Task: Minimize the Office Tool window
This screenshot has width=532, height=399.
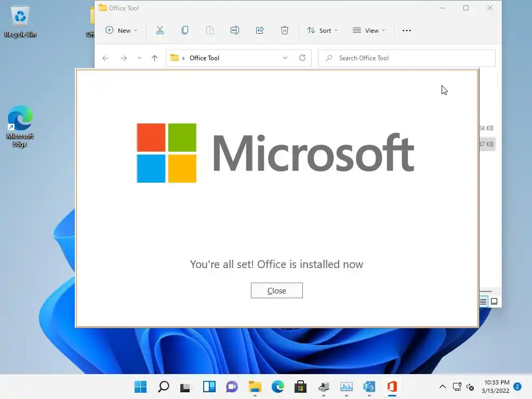Action: coord(443,8)
